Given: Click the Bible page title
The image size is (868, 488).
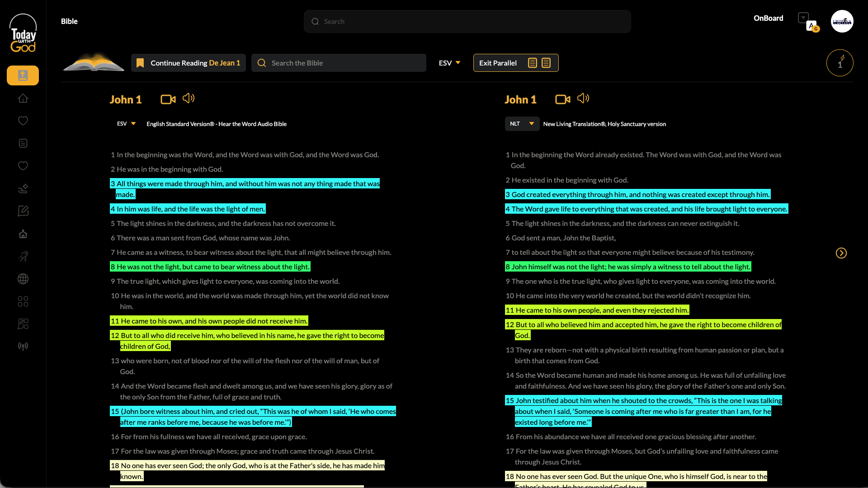Looking at the screenshot, I should click(69, 21).
